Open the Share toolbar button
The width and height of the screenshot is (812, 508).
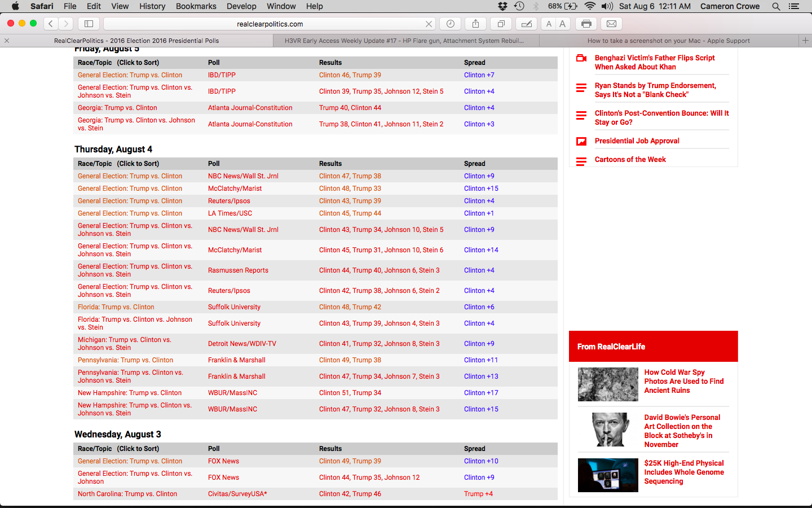[475, 24]
